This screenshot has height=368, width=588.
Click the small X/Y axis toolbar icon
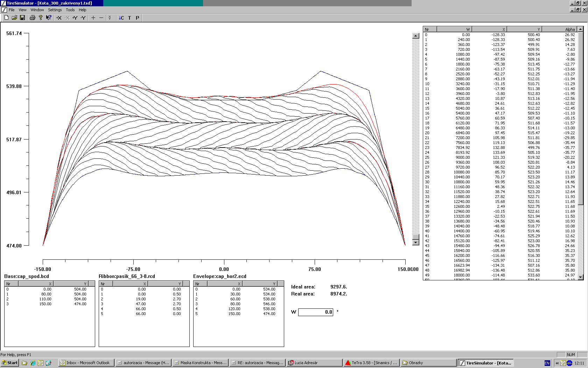pos(110,18)
